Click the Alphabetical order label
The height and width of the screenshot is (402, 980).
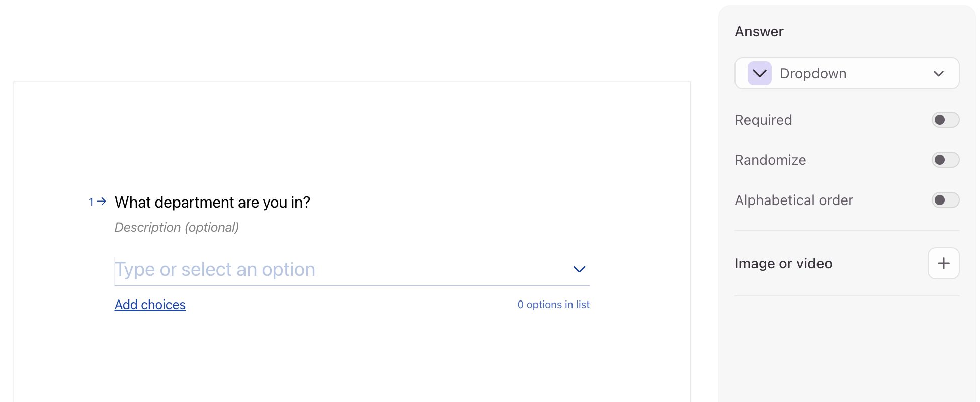point(794,200)
